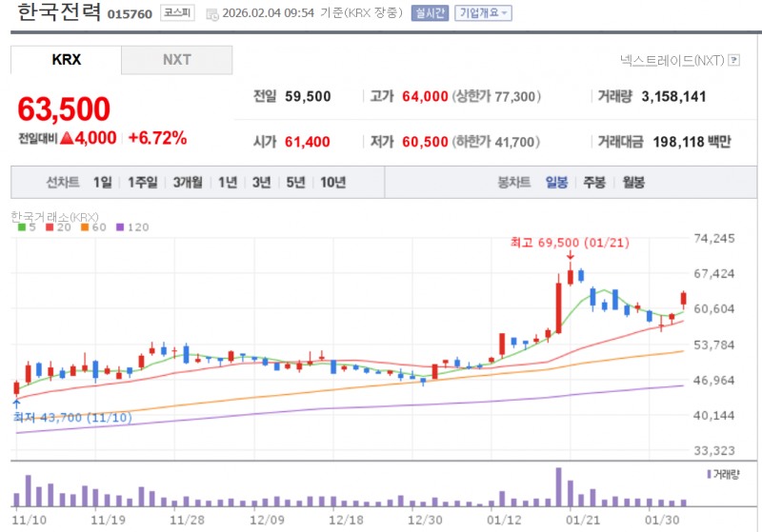Select the 1년 line chart period
The width and height of the screenshot is (762, 532).
tap(228, 183)
